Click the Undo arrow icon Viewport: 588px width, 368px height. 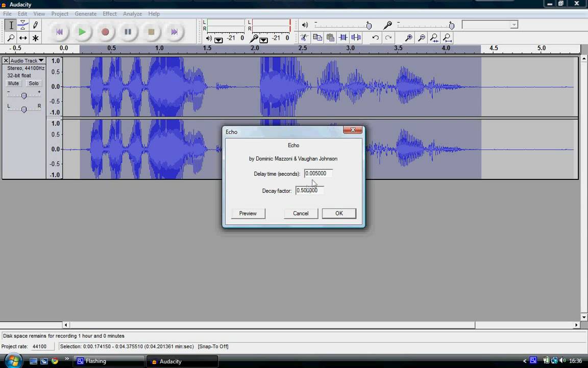(x=375, y=37)
